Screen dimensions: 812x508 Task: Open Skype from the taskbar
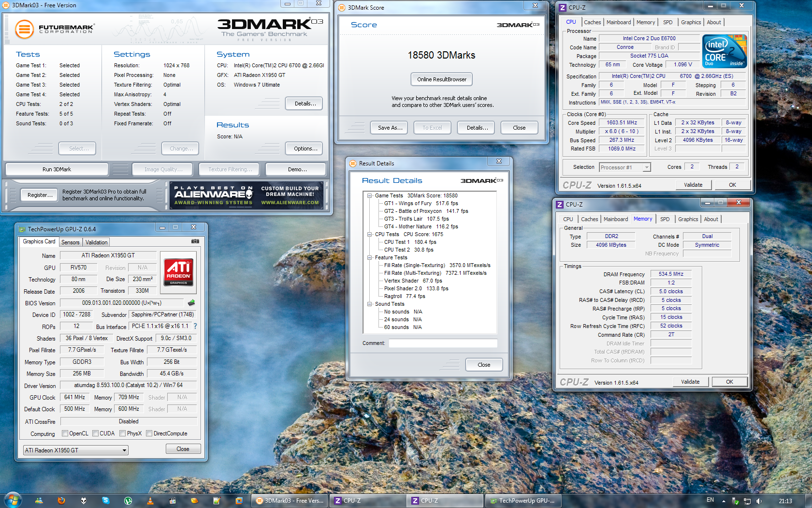point(106,501)
